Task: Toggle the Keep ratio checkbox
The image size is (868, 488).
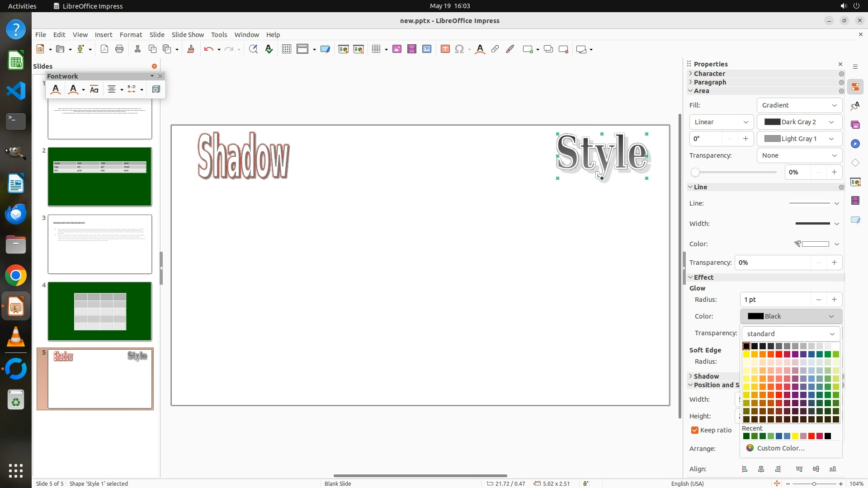Action: pos(695,430)
